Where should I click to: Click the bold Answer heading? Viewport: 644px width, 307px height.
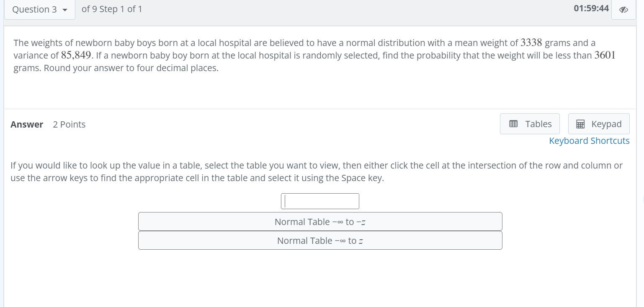click(x=27, y=124)
